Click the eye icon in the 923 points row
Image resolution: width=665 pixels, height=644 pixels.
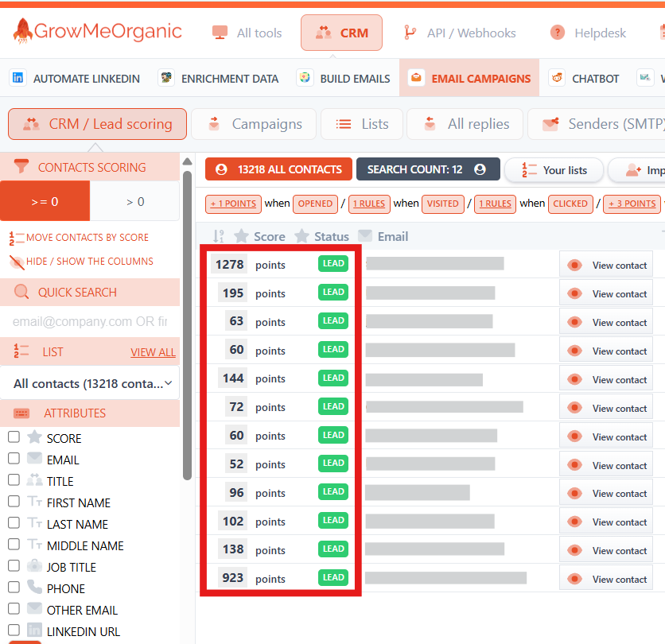point(574,579)
